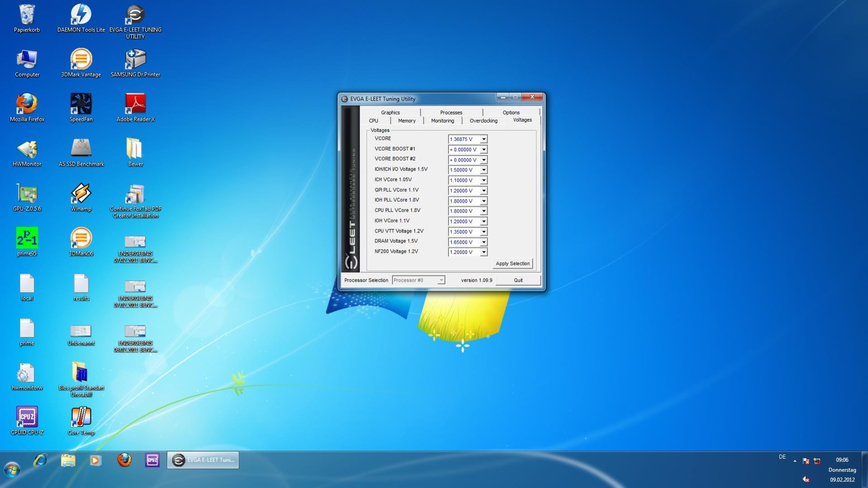Expand the VCORE voltage dropdown
This screenshot has width=868, height=488.
[x=484, y=139]
